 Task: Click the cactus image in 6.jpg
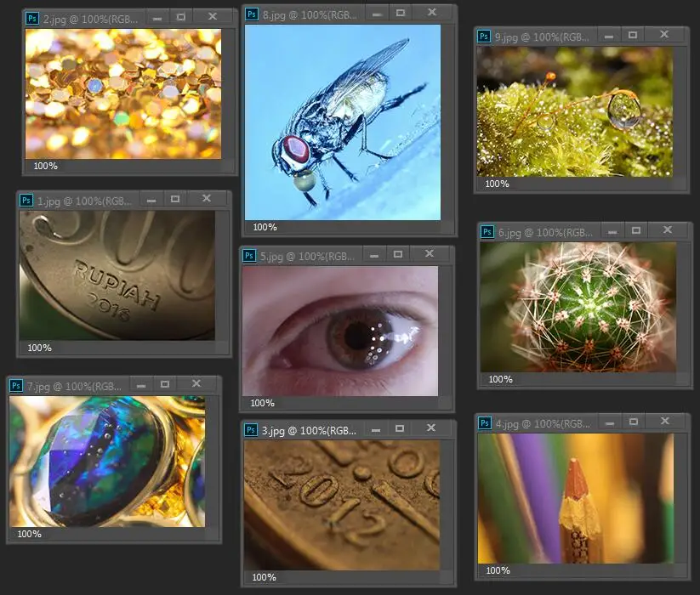tap(578, 308)
